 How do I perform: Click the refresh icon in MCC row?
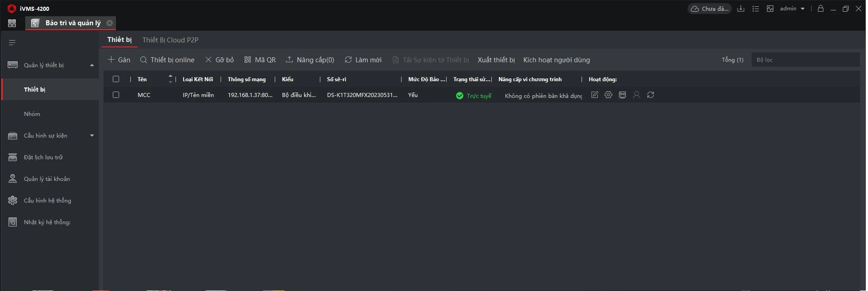[x=651, y=95]
